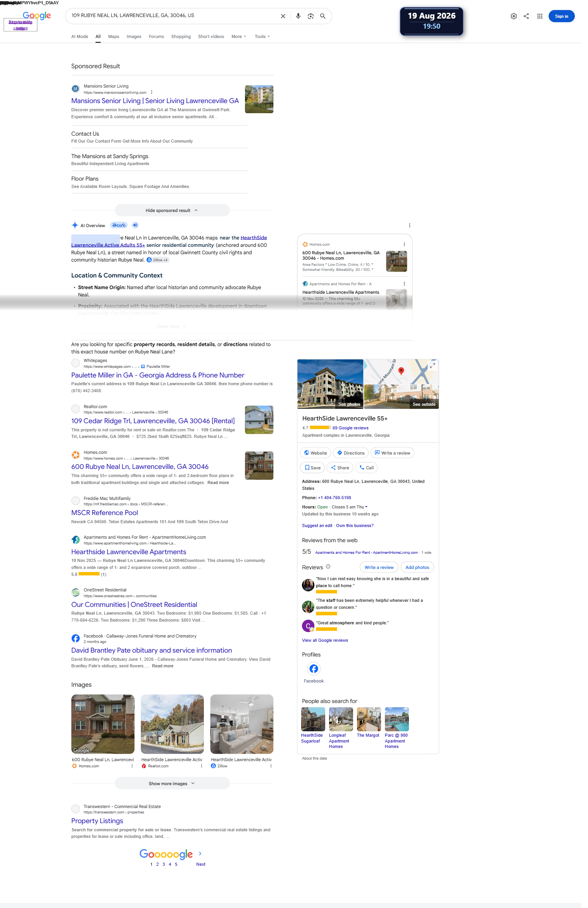The width and height of the screenshot is (588, 908).
Task: Open quick settings gear icon
Action: (x=514, y=16)
